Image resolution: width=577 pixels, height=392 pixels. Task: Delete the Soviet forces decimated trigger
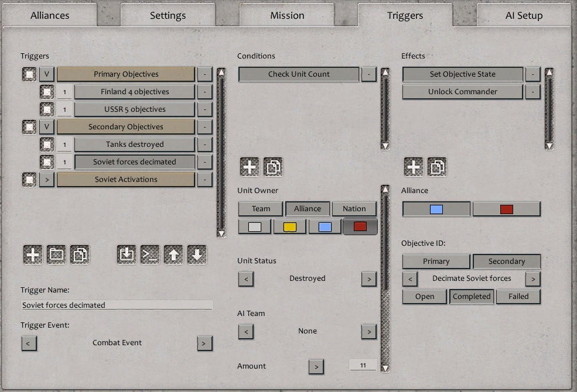point(205,162)
